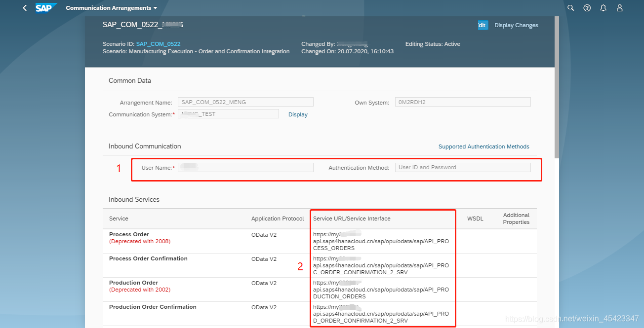The image size is (644, 328).
Task: Click Display Changes
Action: click(516, 25)
